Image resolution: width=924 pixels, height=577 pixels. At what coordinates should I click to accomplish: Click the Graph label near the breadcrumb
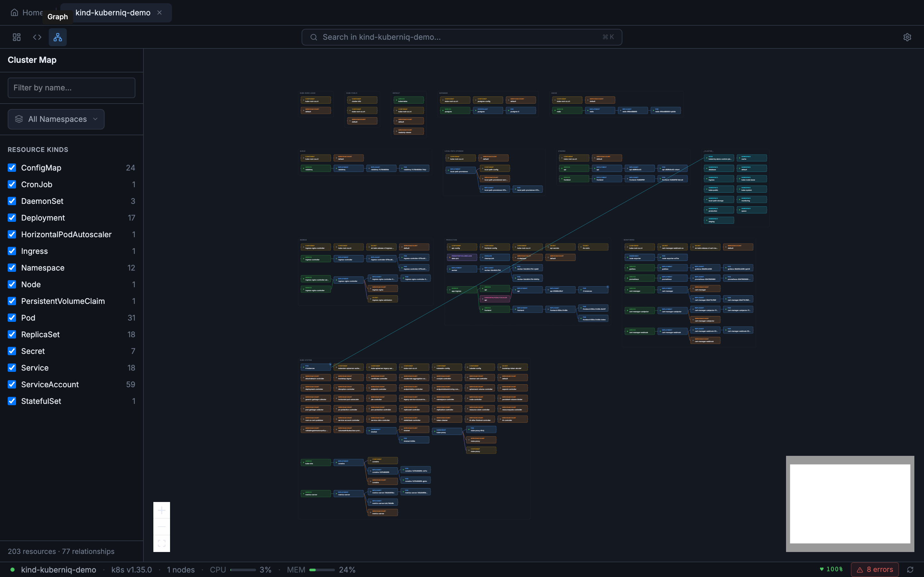(58, 17)
